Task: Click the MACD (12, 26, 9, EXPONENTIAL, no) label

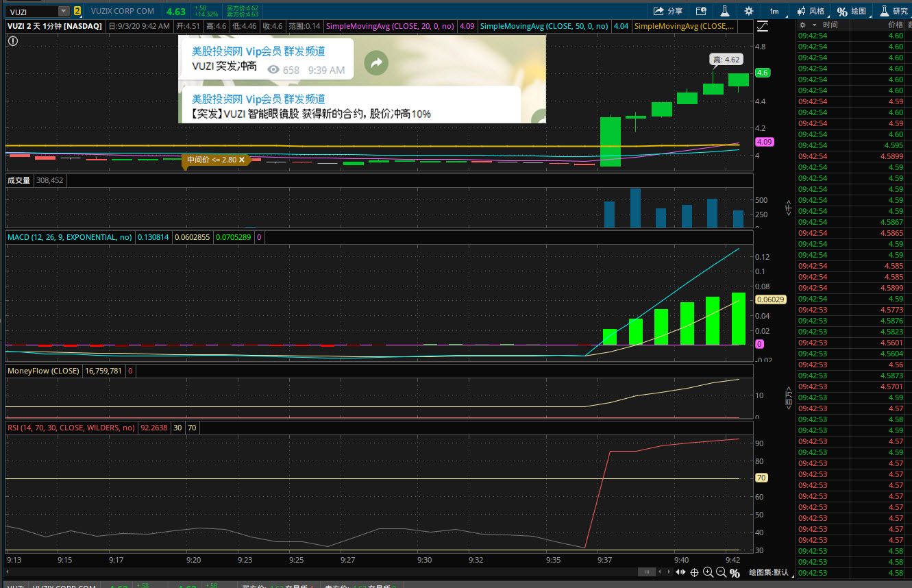Action: point(71,237)
